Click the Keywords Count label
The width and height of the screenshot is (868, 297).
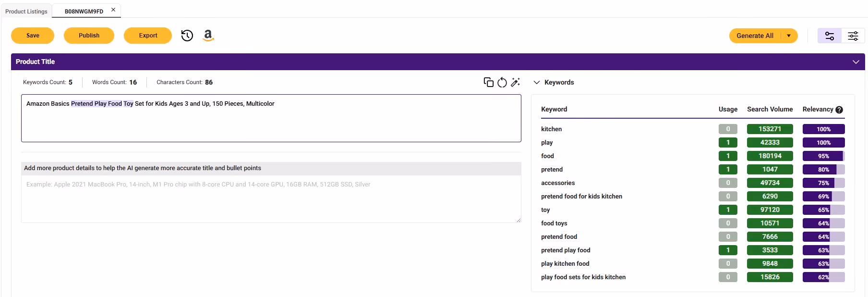[x=44, y=82]
